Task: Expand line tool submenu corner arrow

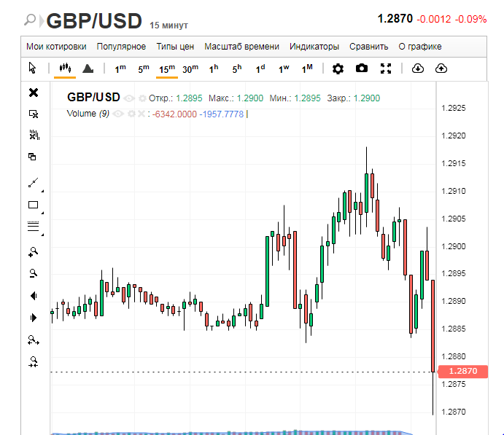Action: pyautogui.click(x=42, y=192)
